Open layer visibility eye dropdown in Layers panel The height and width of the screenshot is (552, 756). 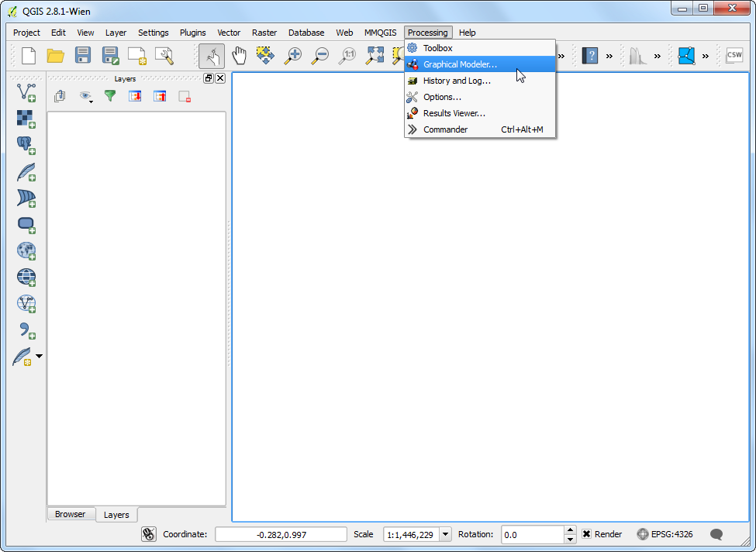click(86, 96)
